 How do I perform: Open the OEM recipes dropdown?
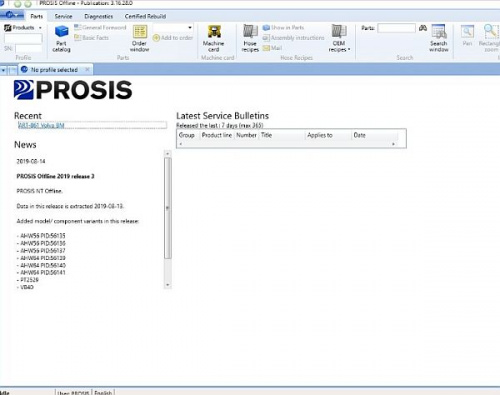coord(339,39)
